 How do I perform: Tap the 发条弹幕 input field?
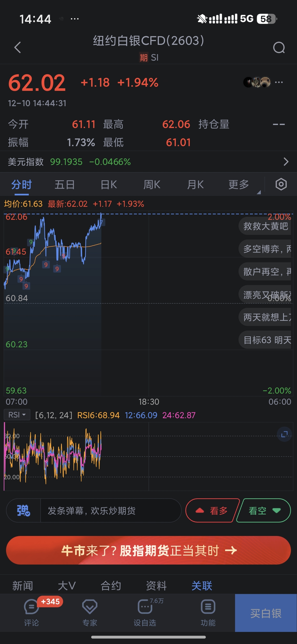point(111,510)
